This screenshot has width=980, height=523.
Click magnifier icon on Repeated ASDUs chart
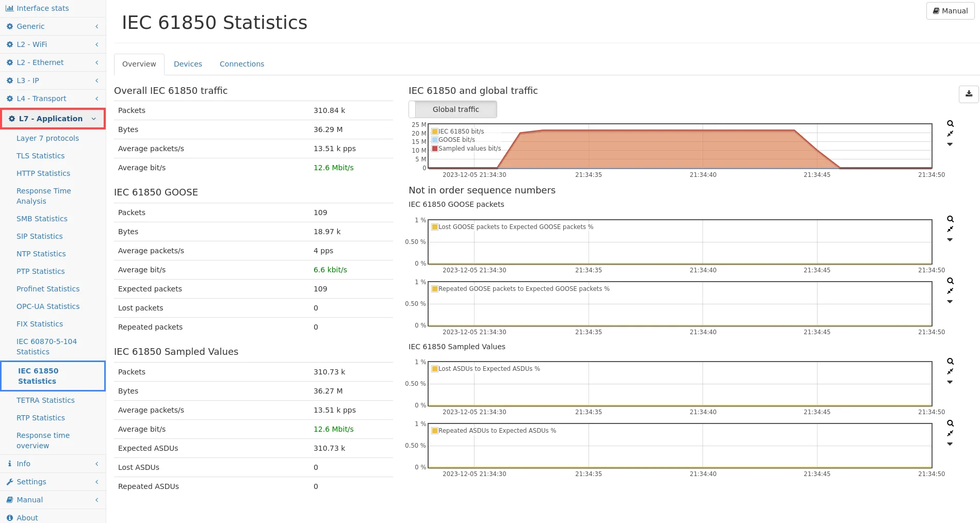pyautogui.click(x=950, y=423)
